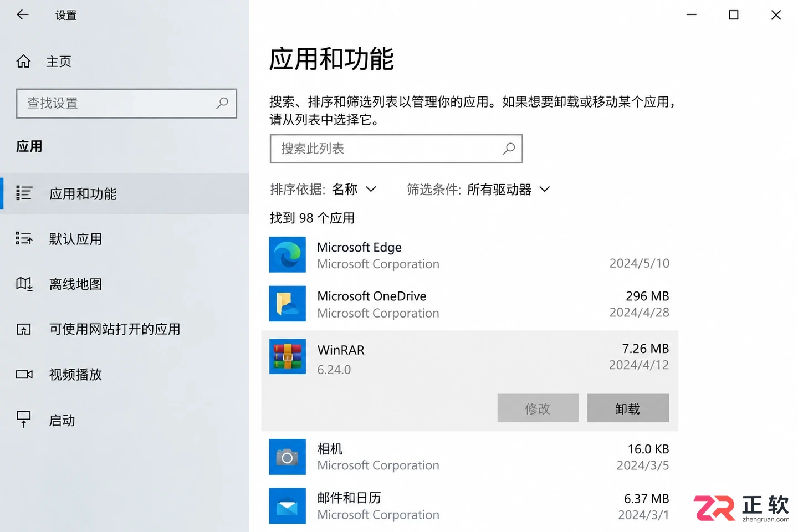This screenshot has height=532, width=798.
Task: Select 默认应用 in the sidebar
Action: (125, 239)
